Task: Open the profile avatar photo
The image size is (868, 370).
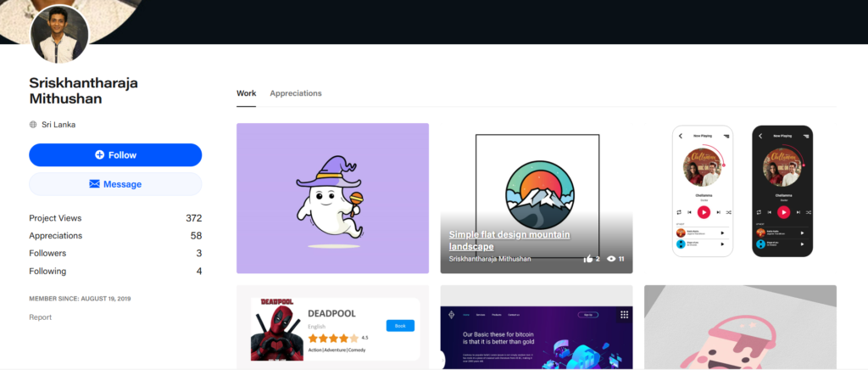Action: pos(59,32)
